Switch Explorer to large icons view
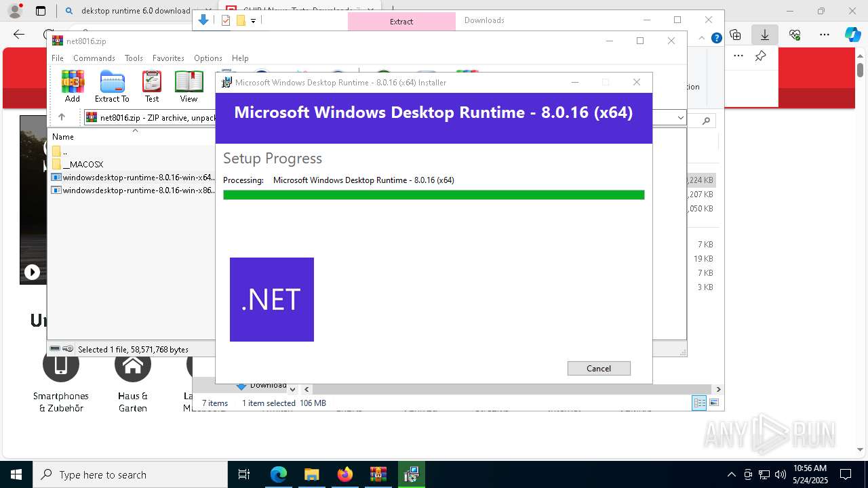The height and width of the screenshot is (488, 868). pyautogui.click(x=713, y=403)
